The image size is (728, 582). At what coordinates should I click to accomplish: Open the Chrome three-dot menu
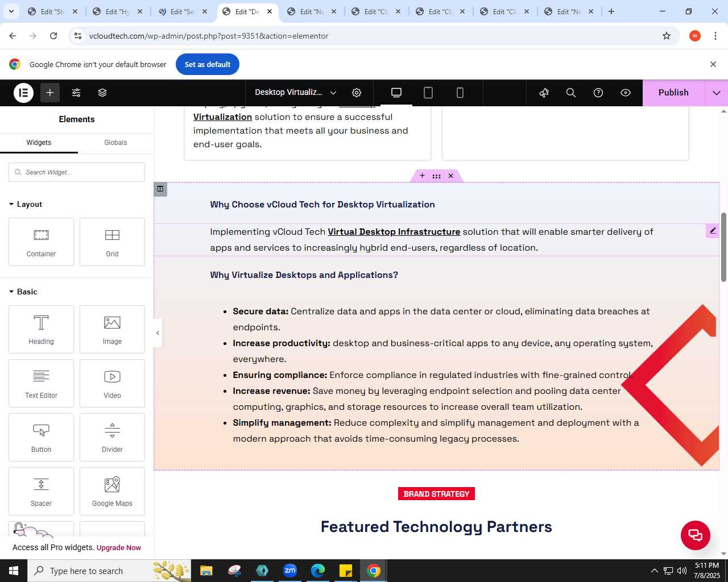(x=715, y=36)
